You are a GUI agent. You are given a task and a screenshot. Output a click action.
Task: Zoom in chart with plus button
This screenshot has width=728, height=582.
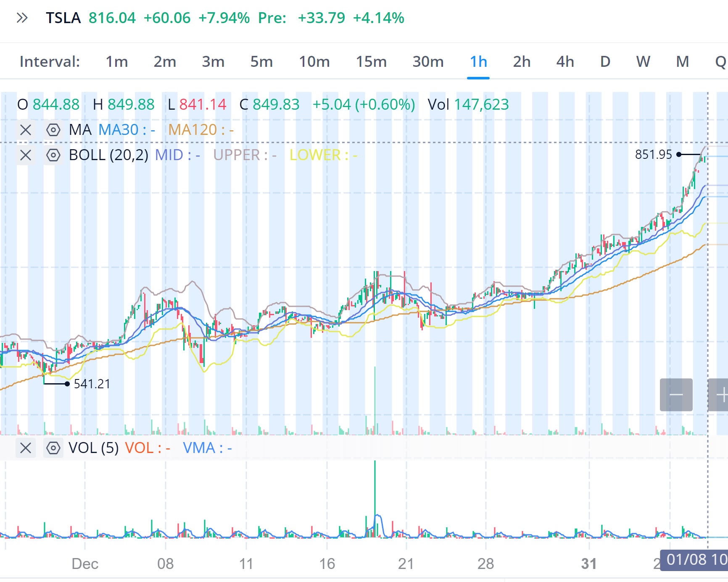[719, 395]
